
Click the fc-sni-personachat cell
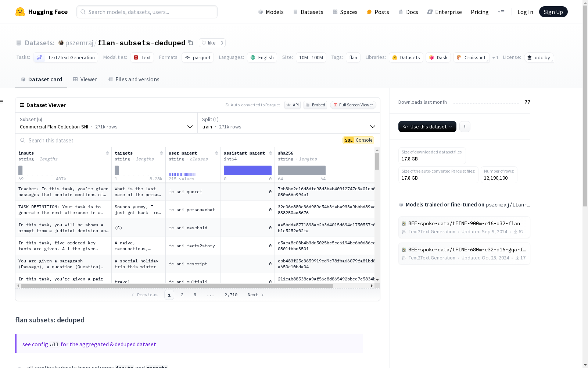[x=193, y=210]
